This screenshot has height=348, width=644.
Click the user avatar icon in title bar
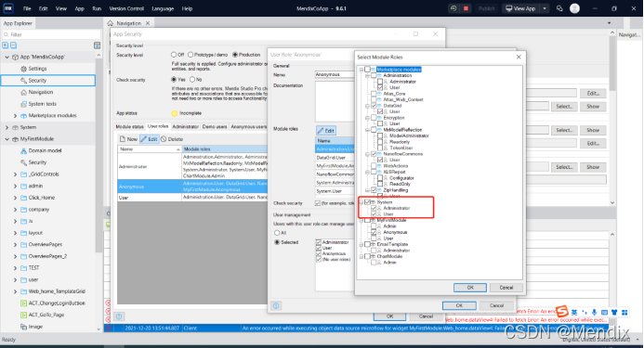[574, 8]
